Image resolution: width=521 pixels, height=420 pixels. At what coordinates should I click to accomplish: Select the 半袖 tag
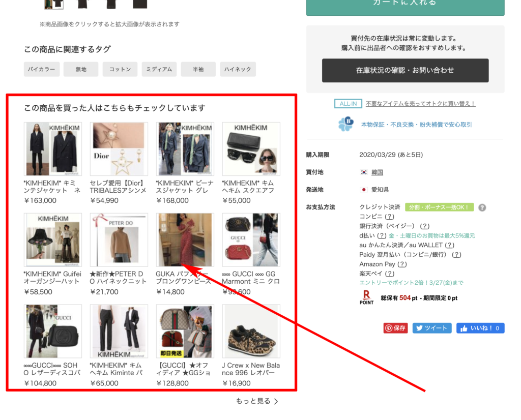[198, 69]
